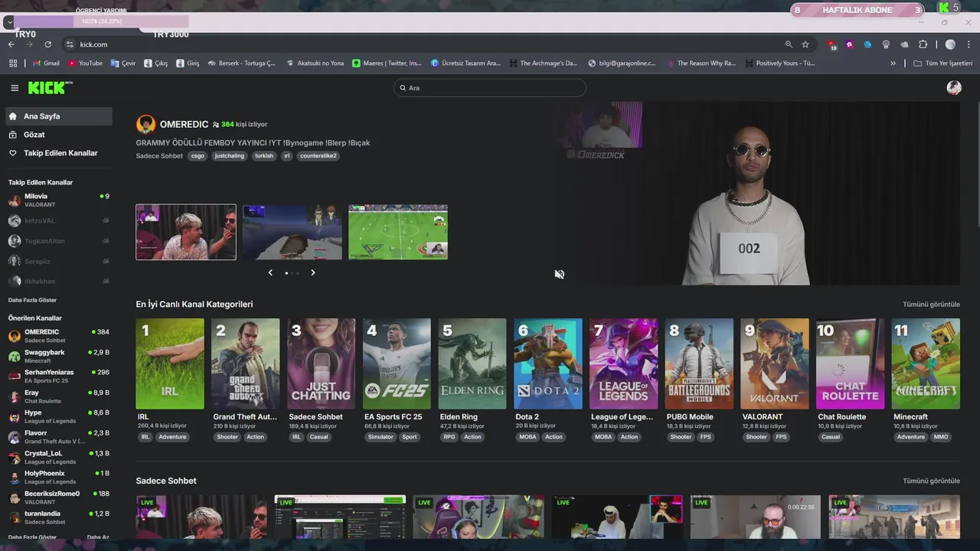This screenshot has width=980, height=551.
Task: Focus the Ara search field
Action: [x=490, y=88]
